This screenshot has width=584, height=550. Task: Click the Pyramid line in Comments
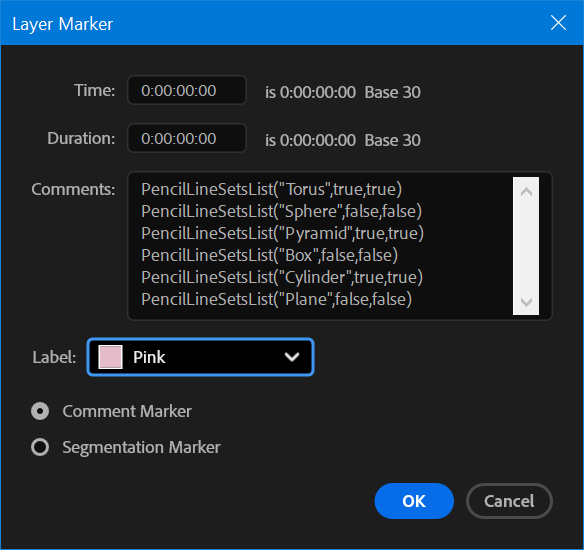[282, 233]
